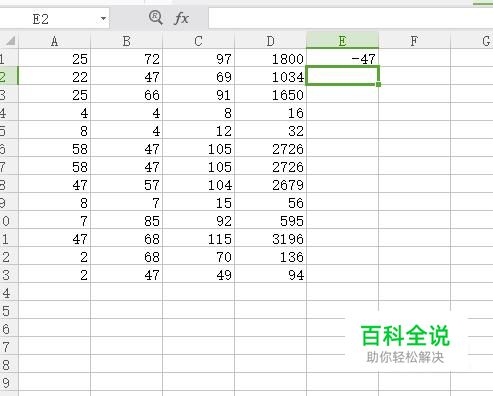This screenshot has width=493, height=396.
Task: Select column B header
Action: [x=126, y=41]
